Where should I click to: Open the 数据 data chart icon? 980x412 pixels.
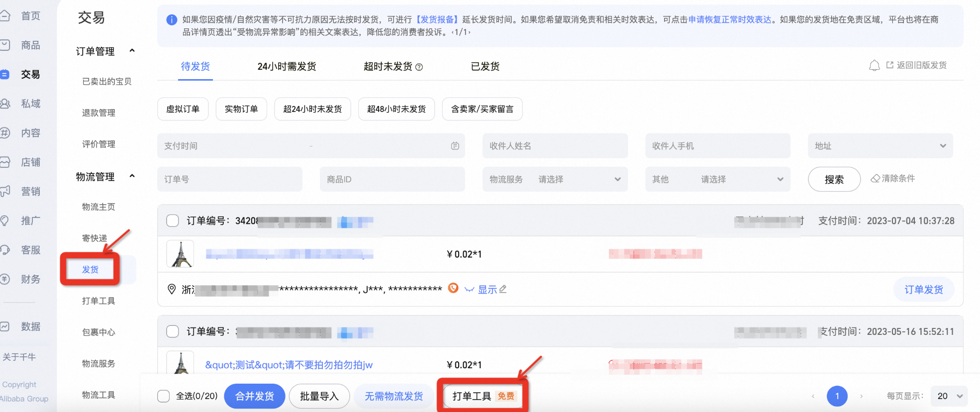coord(5,326)
